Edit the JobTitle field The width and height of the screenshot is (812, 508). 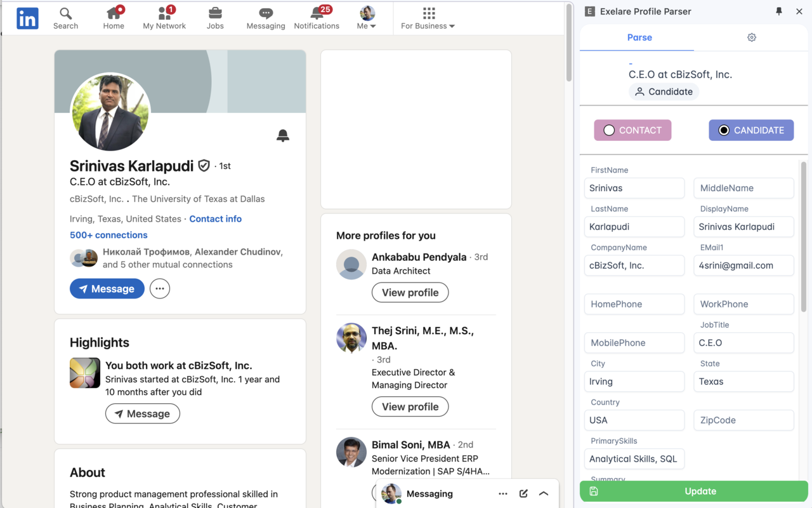[x=743, y=343]
